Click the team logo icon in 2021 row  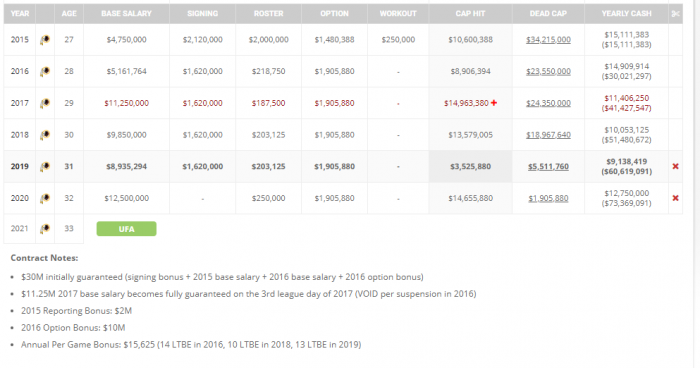point(45,229)
